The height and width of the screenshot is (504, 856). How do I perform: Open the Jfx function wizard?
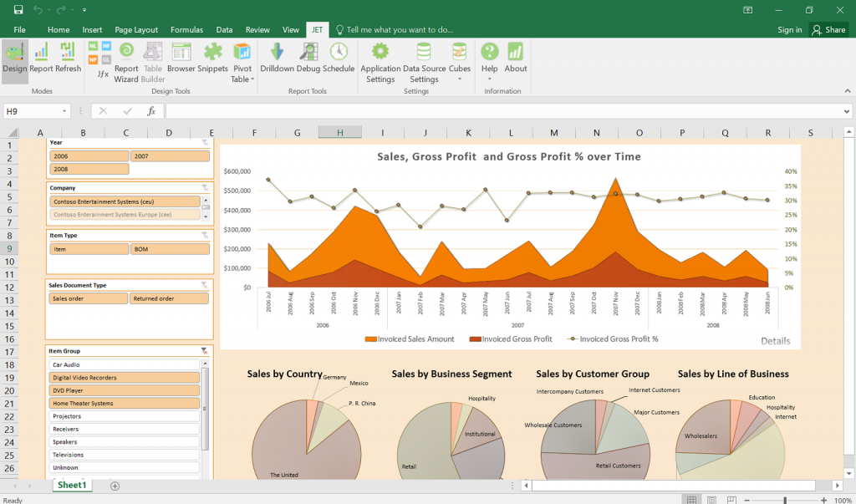103,74
